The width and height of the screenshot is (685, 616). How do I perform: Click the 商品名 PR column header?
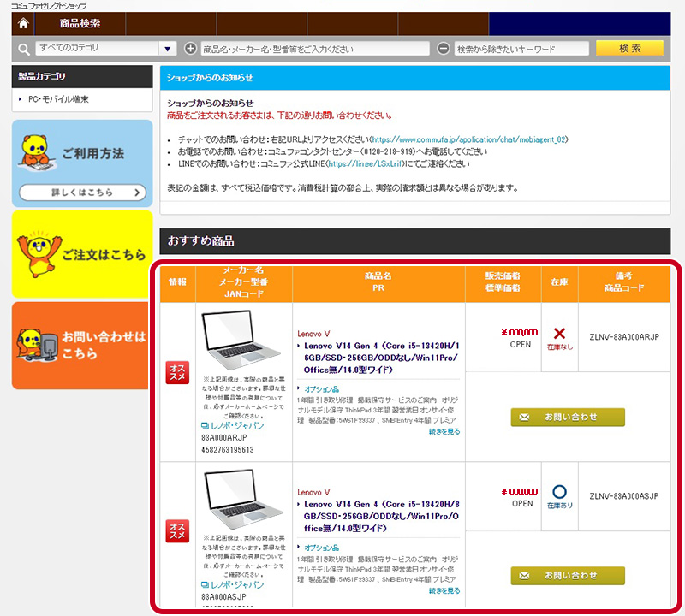tap(378, 282)
